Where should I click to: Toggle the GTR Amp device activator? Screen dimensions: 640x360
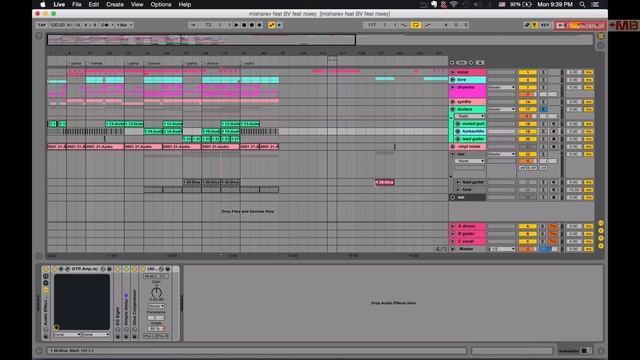[54, 269]
